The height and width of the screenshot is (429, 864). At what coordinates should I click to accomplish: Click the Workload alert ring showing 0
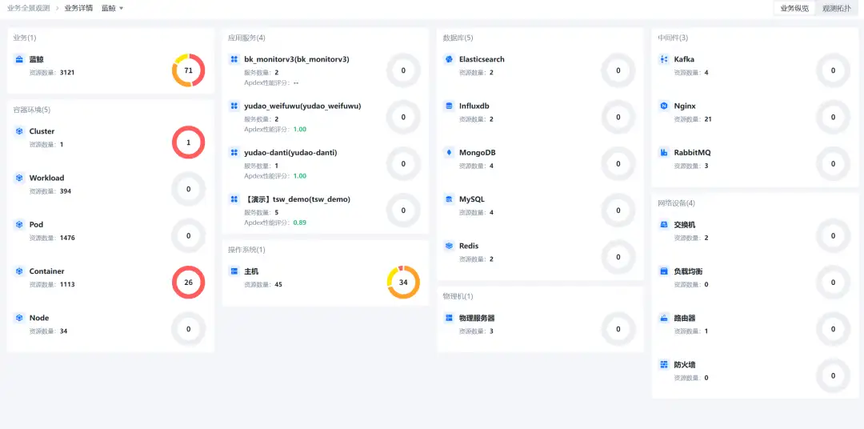(x=188, y=189)
